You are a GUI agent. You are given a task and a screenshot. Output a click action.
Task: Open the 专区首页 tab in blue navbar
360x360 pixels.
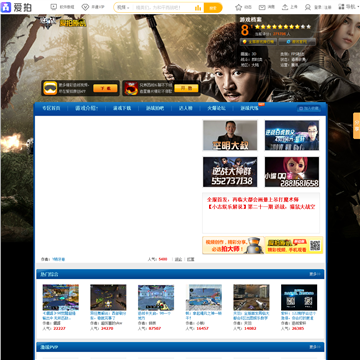click(x=51, y=108)
